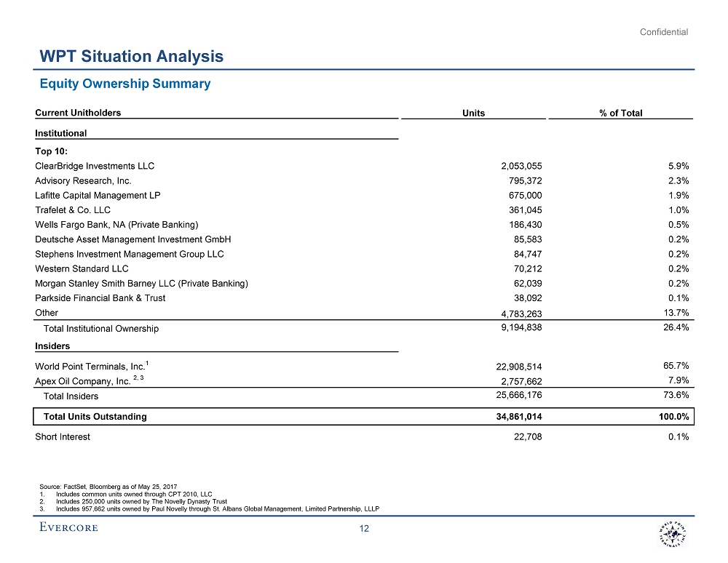This screenshot has height=563, width=728.
Task: Click the Evercore logo in the footer
Action: tap(68, 528)
